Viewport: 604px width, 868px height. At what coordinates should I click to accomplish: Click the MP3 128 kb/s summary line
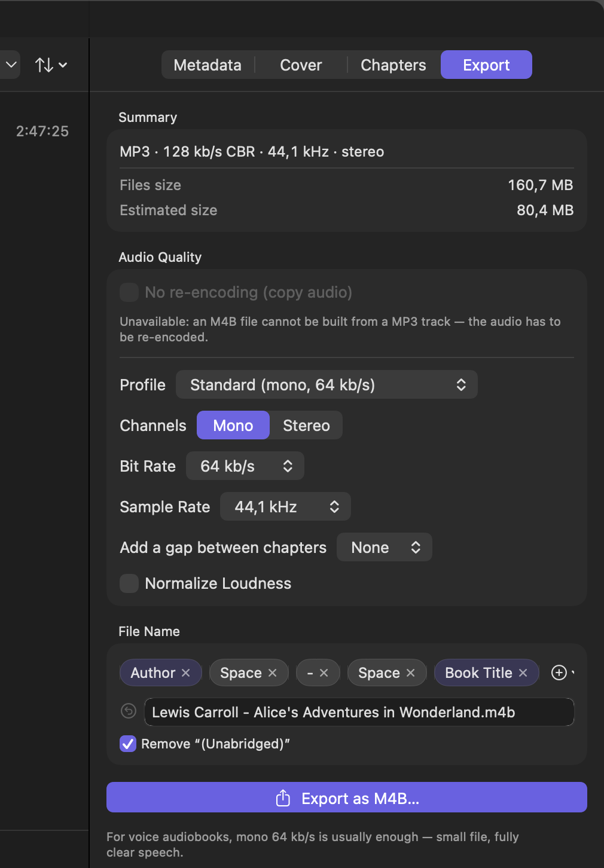click(252, 152)
